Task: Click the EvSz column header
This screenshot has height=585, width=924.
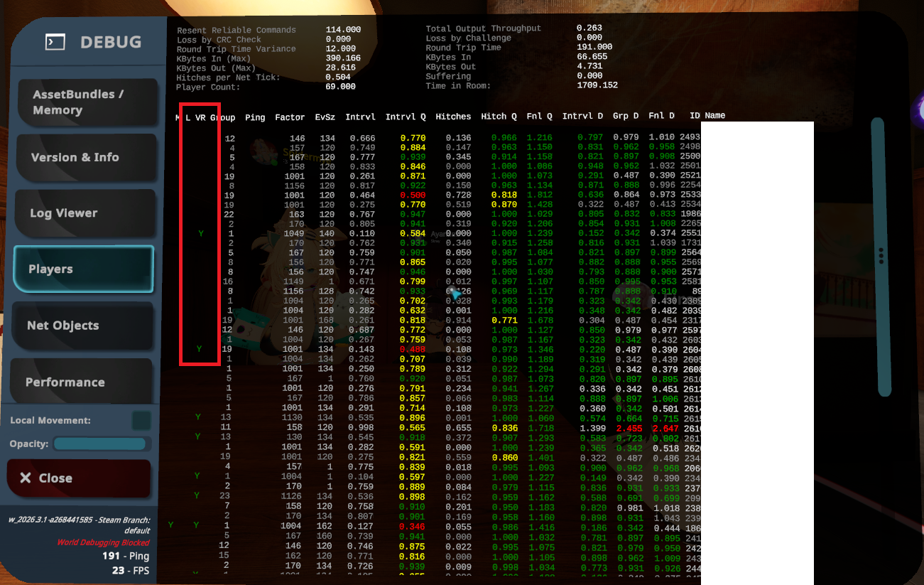Action: pyautogui.click(x=325, y=117)
